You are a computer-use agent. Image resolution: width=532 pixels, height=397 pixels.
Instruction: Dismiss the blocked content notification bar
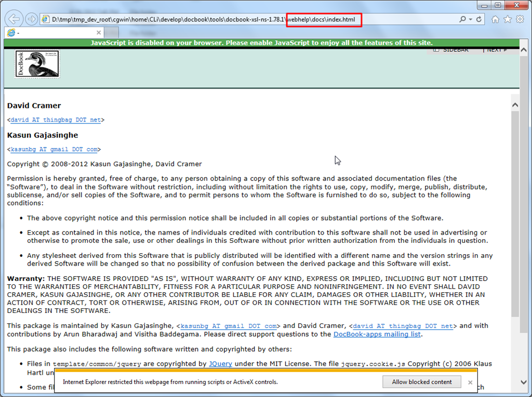click(x=470, y=382)
